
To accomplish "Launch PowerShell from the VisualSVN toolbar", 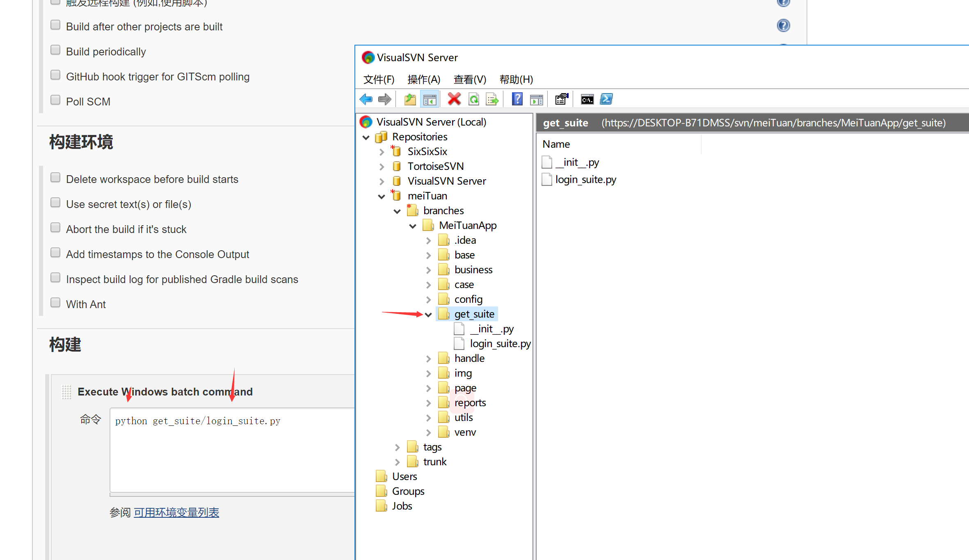I will (606, 99).
